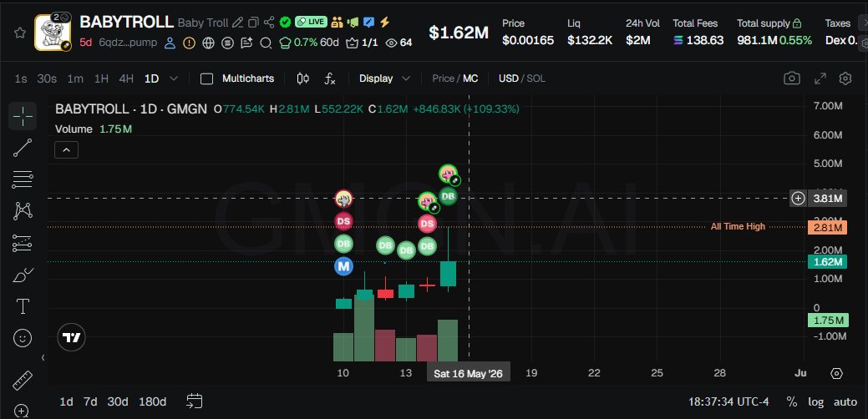Screen dimensions: 868x419
Task: Click the blue dev profile person icon
Action: click(x=170, y=43)
